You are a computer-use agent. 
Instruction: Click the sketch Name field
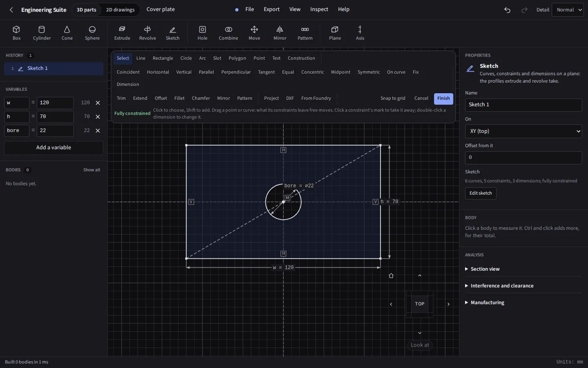pos(523,105)
